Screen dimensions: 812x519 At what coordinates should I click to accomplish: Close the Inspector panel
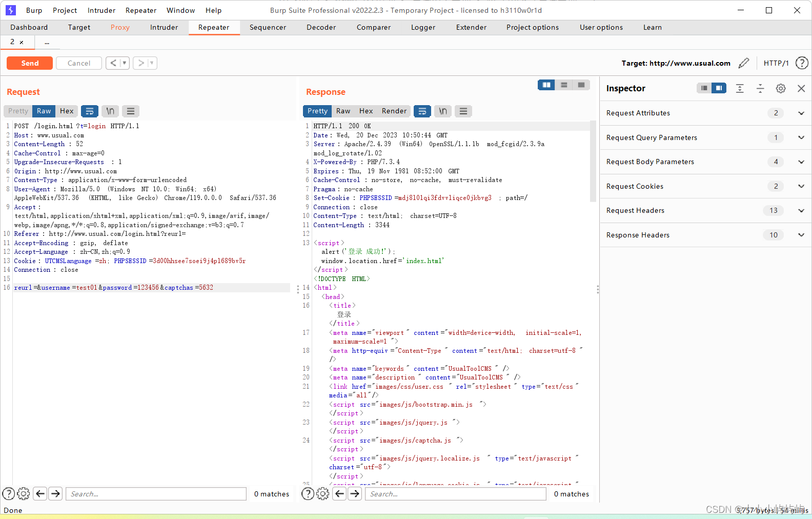pyautogui.click(x=801, y=88)
